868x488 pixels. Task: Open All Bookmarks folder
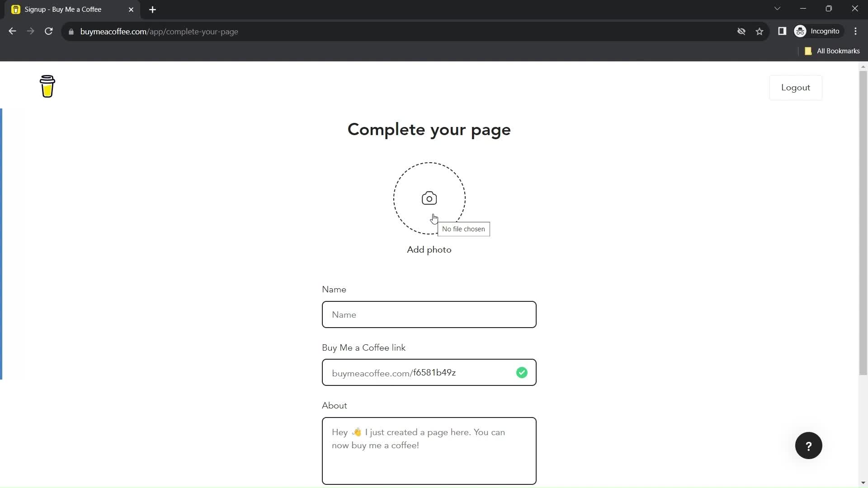coord(832,51)
